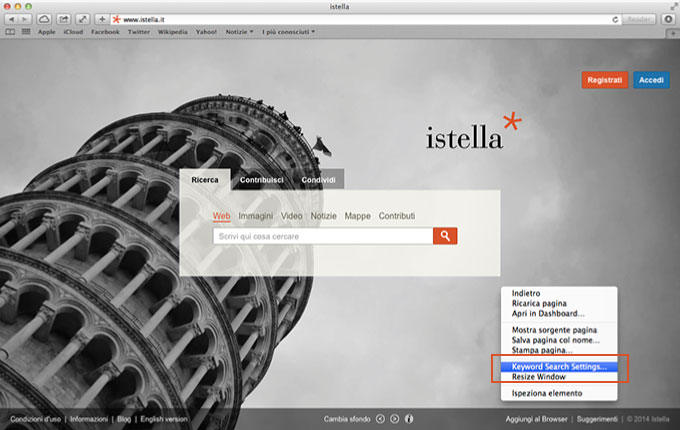Open the Reading List book icon
This screenshot has width=680, height=430.
pos(10,32)
